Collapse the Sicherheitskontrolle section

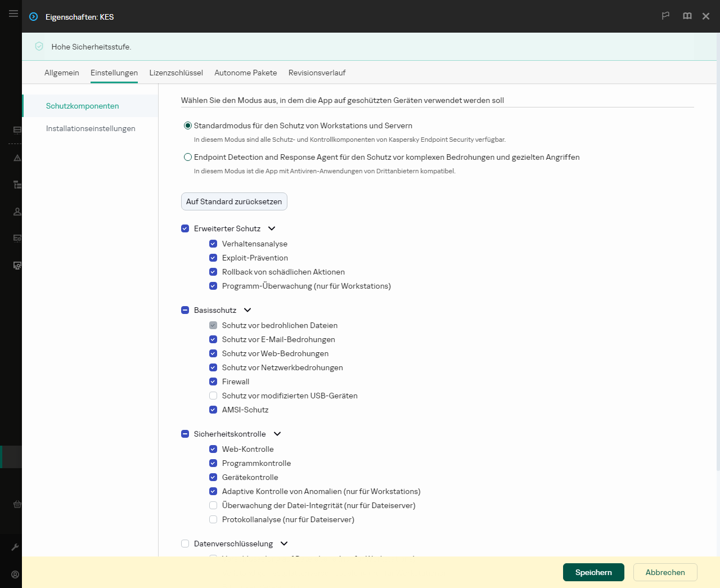pos(277,434)
